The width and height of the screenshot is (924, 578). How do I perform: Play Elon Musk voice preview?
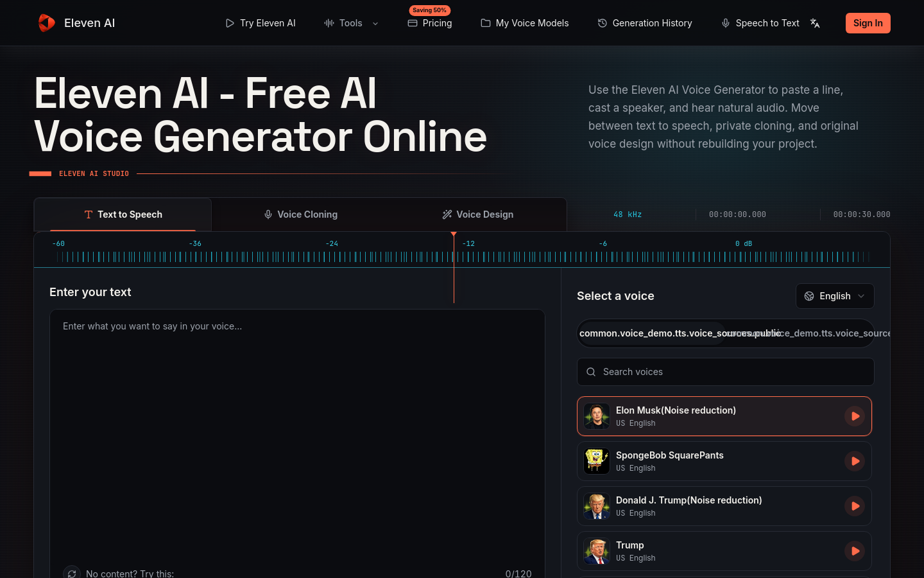click(x=855, y=416)
